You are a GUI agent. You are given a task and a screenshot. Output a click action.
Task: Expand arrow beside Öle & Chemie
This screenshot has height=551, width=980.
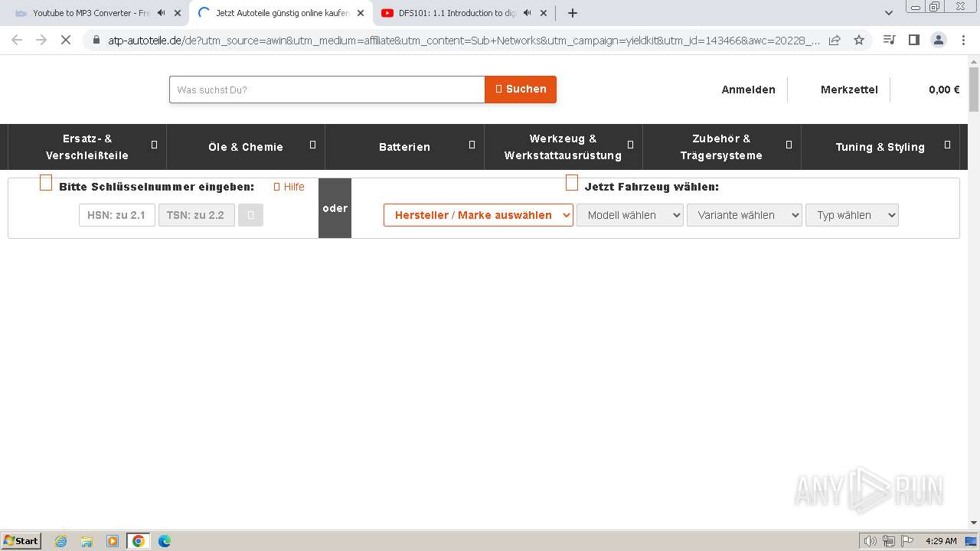coord(312,145)
